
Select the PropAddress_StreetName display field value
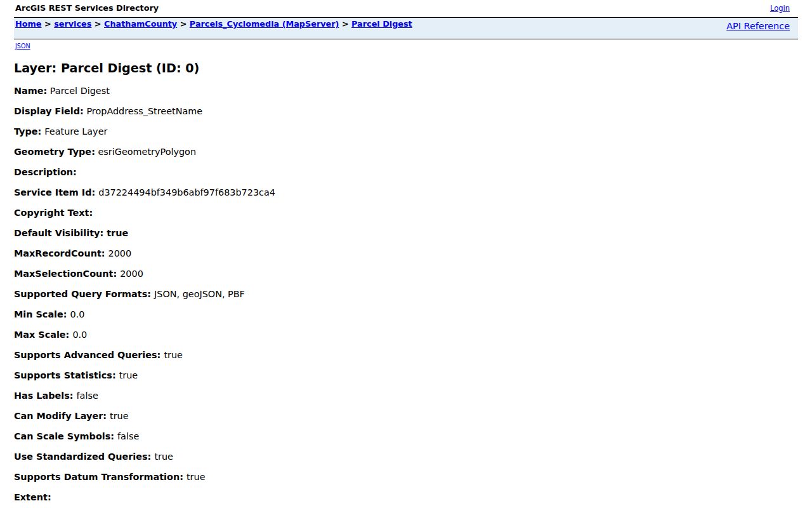pos(145,111)
